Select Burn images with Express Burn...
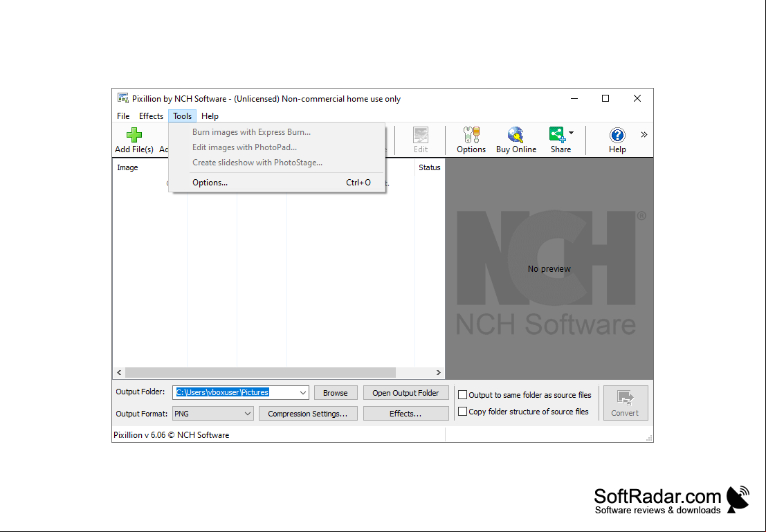Viewport: 766px width, 532px height. pyautogui.click(x=277, y=132)
